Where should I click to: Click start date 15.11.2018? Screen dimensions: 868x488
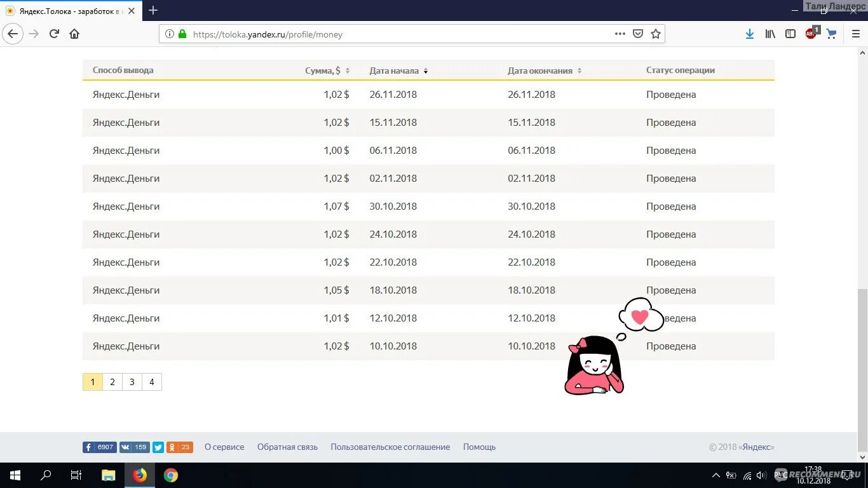(x=393, y=123)
